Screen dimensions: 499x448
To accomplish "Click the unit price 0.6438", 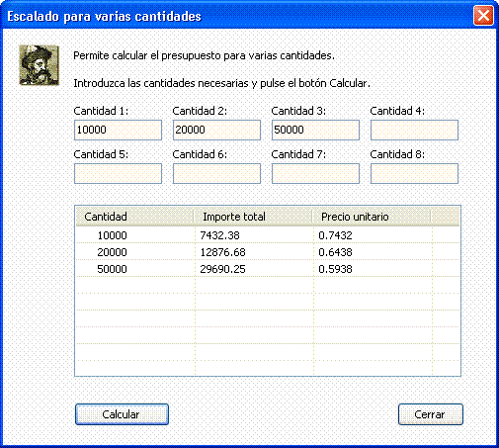I will (x=335, y=252).
